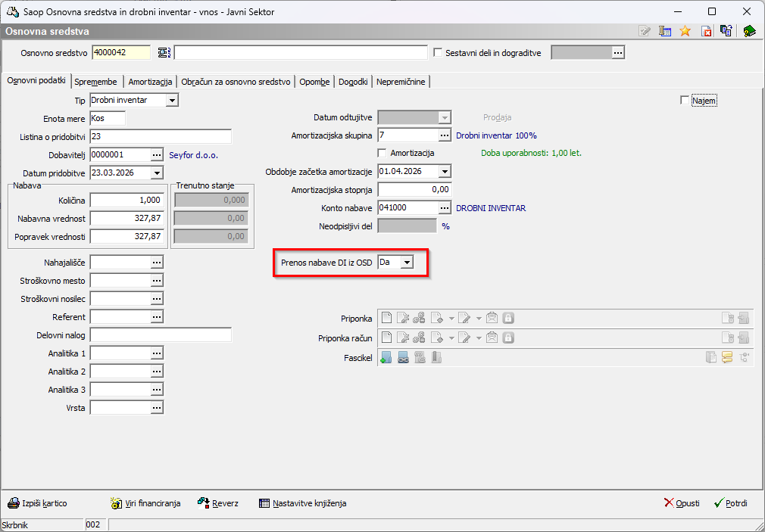Open Obračun za osnovno sredstvo tab
765x532 pixels.
point(236,82)
